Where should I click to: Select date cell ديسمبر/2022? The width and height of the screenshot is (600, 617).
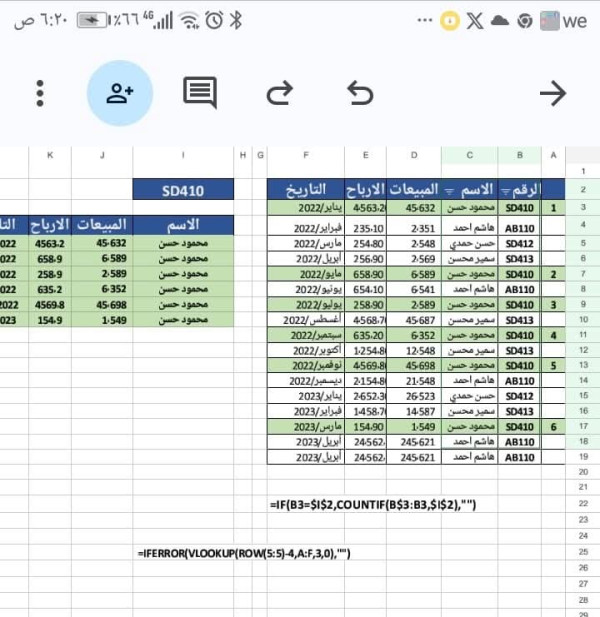(306, 381)
